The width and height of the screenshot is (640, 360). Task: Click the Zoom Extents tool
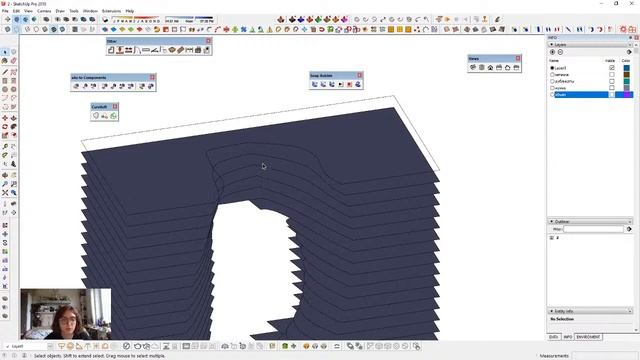pyautogui.click(x=5, y=192)
